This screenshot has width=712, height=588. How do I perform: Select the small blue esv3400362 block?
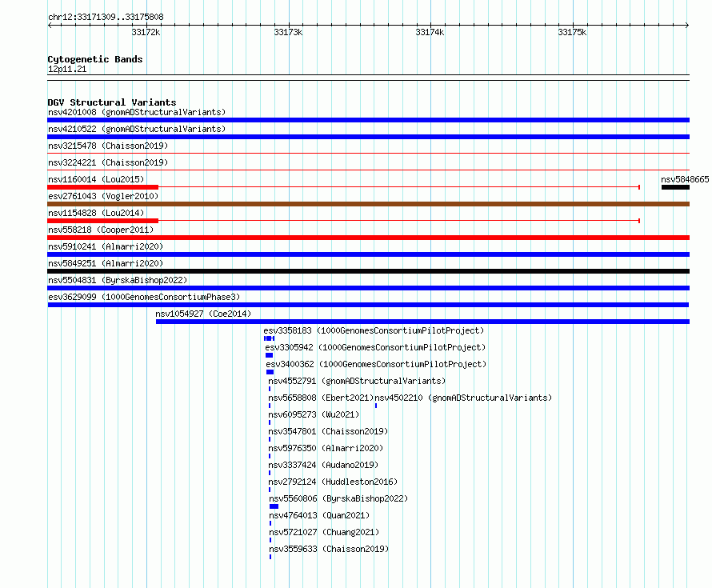tap(270, 372)
